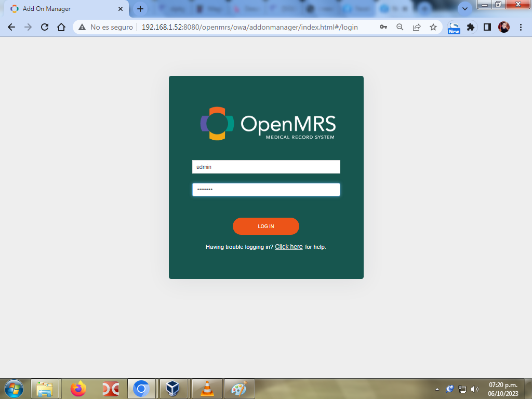Open Paint from the taskbar
This screenshot has height=399, width=532.
(x=240, y=389)
